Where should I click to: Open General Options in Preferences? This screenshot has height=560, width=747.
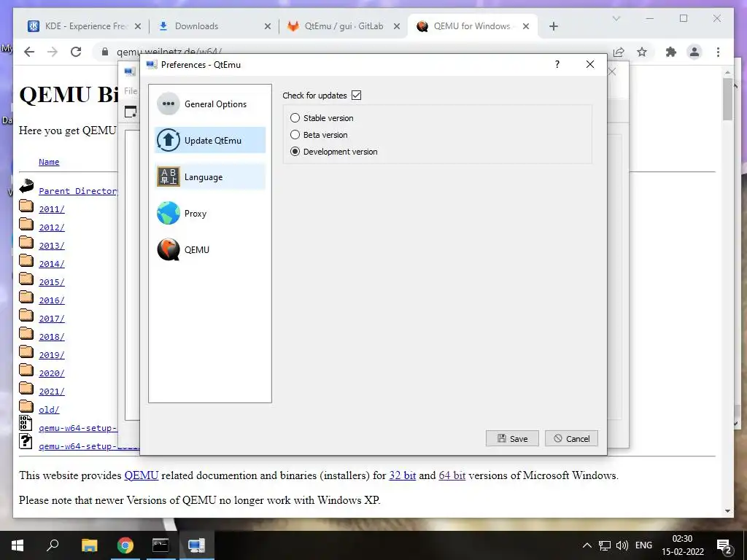(209, 104)
